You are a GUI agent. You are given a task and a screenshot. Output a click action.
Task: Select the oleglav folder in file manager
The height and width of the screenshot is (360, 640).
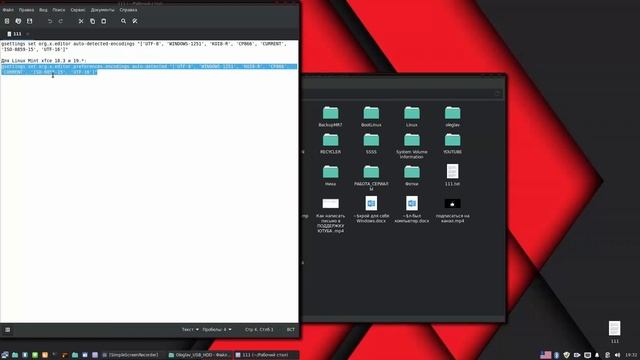452,117
